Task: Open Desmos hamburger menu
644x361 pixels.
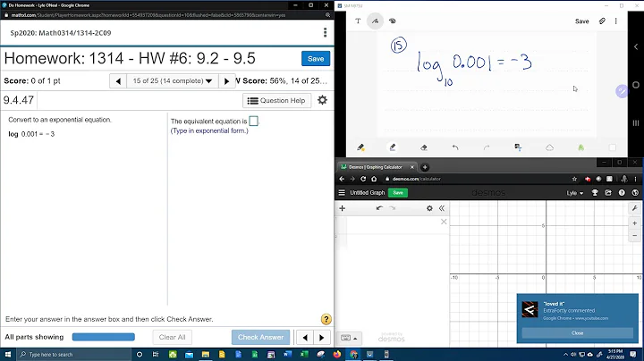Action: click(342, 192)
